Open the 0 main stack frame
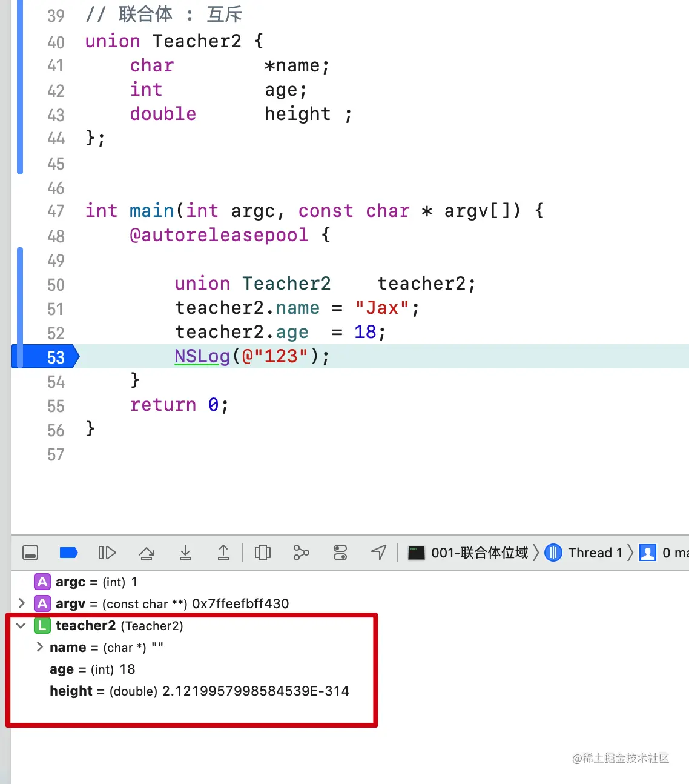Viewport: 689px width, 784px height. coord(664,553)
